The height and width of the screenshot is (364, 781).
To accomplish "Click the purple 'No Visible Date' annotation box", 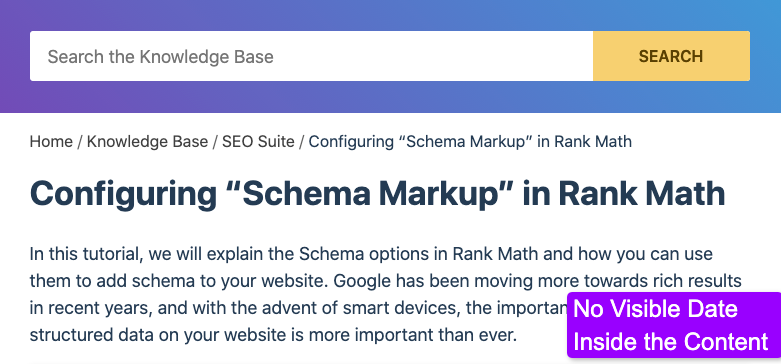I will [x=674, y=325].
